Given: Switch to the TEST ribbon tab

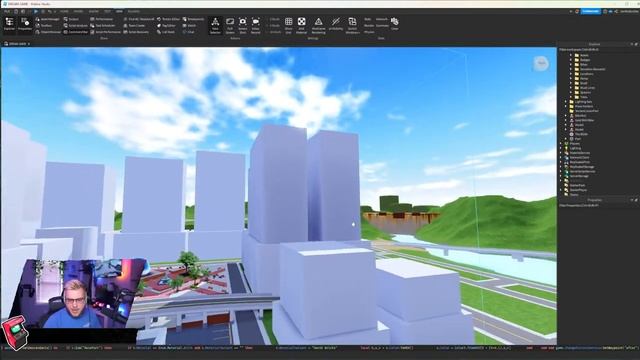Looking at the screenshot, I should coord(107,11).
